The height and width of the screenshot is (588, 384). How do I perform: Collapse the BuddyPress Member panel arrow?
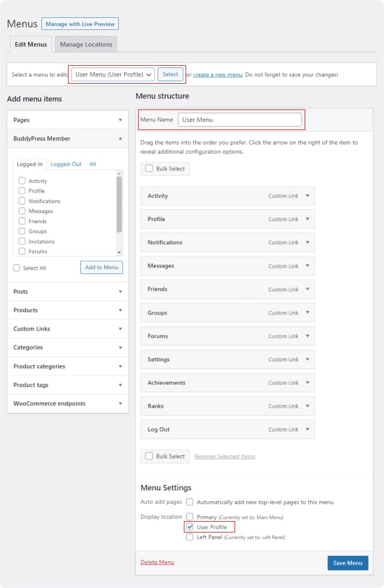(x=120, y=139)
